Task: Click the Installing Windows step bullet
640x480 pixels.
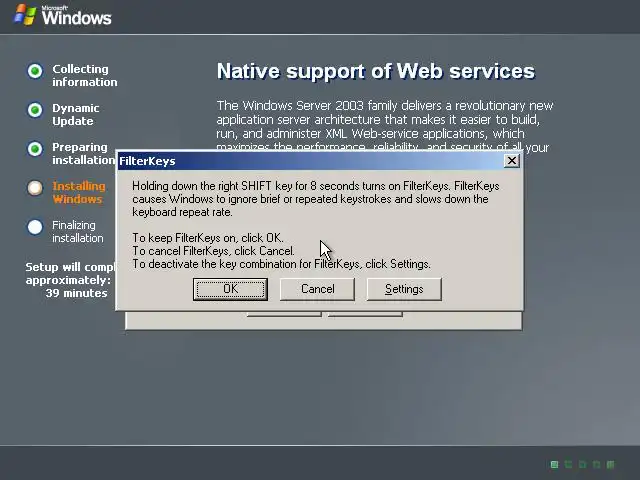Action: 35,188
